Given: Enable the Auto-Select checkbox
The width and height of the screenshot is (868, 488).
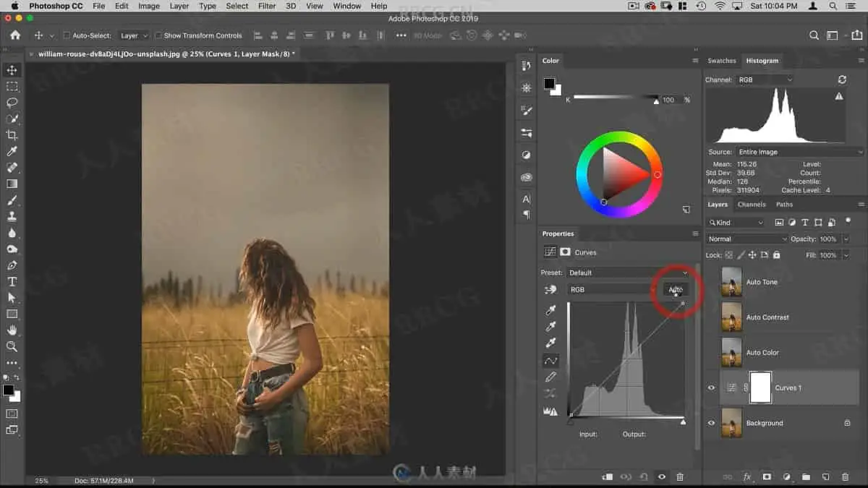Looking at the screenshot, I should tap(67, 35).
